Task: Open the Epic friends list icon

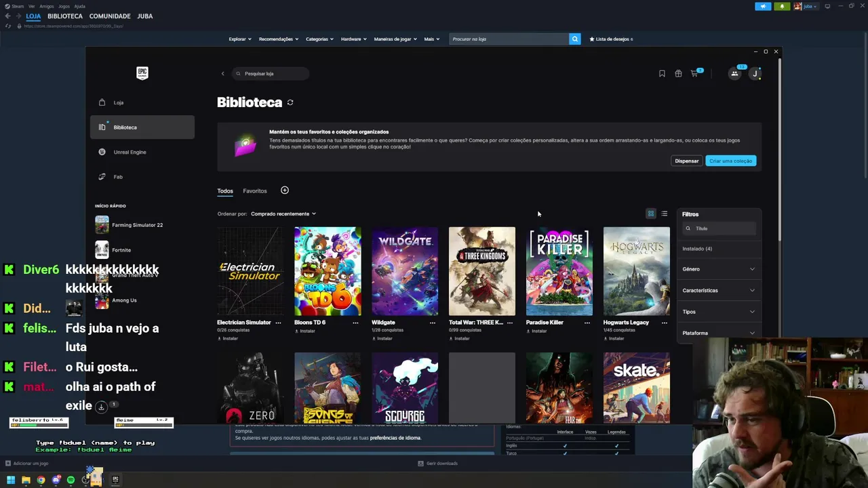Action: (x=734, y=73)
